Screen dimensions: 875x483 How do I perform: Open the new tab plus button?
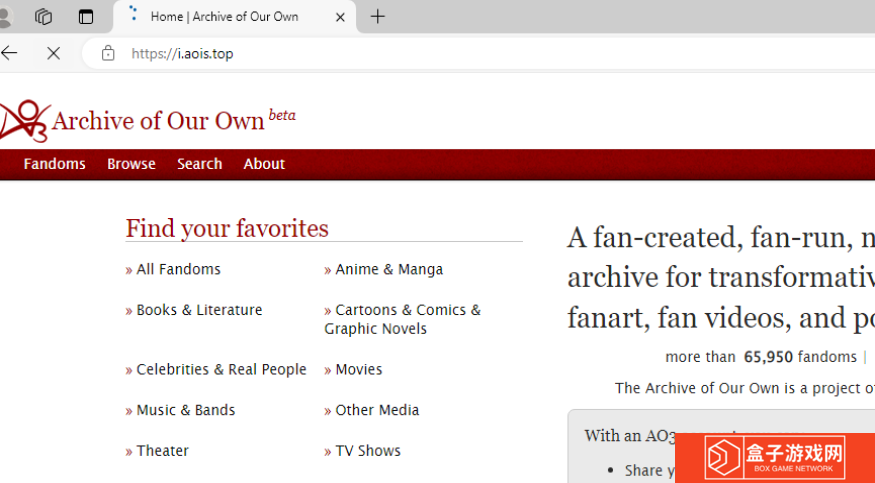378,17
